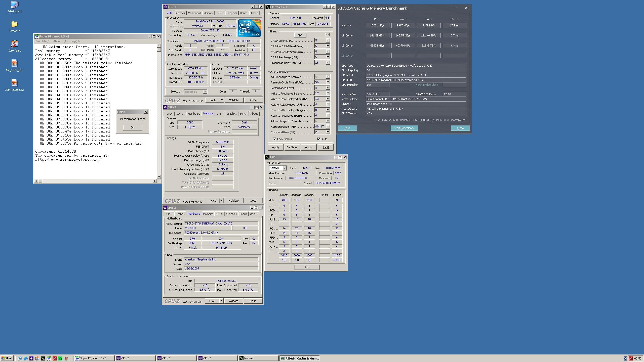Open About...(A) menu in Super PI
The width and height of the screenshot is (644, 362).
click(x=60, y=41)
